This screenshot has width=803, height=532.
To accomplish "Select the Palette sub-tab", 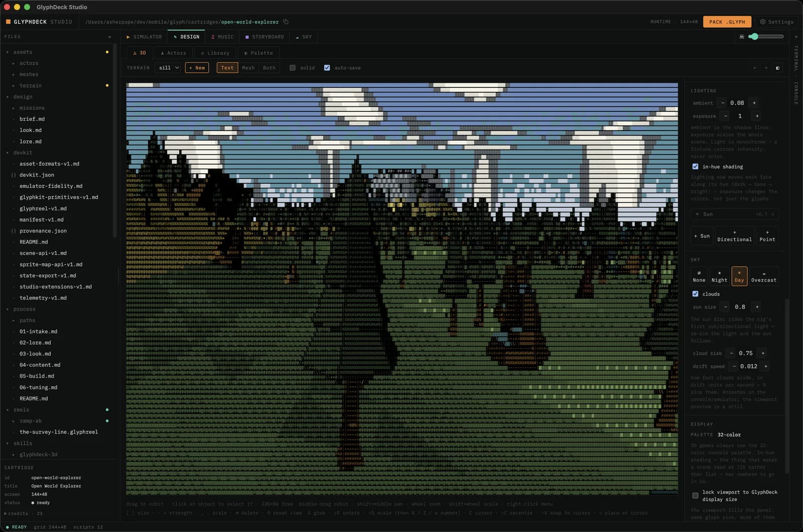I will [x=258, y=53].
